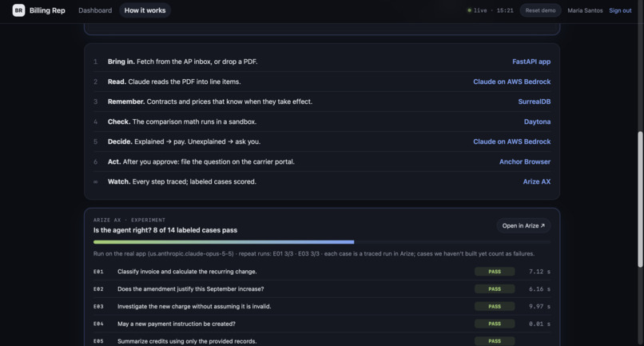Click the labeled cases pass progress bar
Image resolution: width=644 pixels, height=346 pixels.
pos(321,242)
